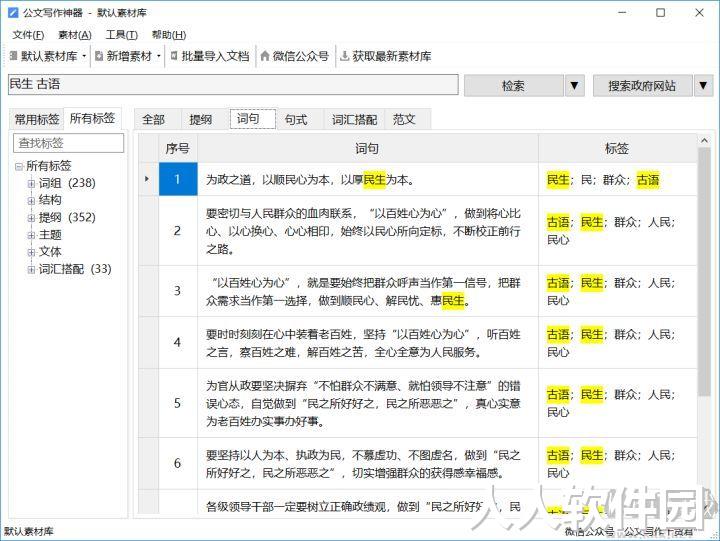Expand the 词汇搭配 (33) tree node
The height and width of the screenshot is (541, 720).
pyautogui.click(x=31, y=270)
